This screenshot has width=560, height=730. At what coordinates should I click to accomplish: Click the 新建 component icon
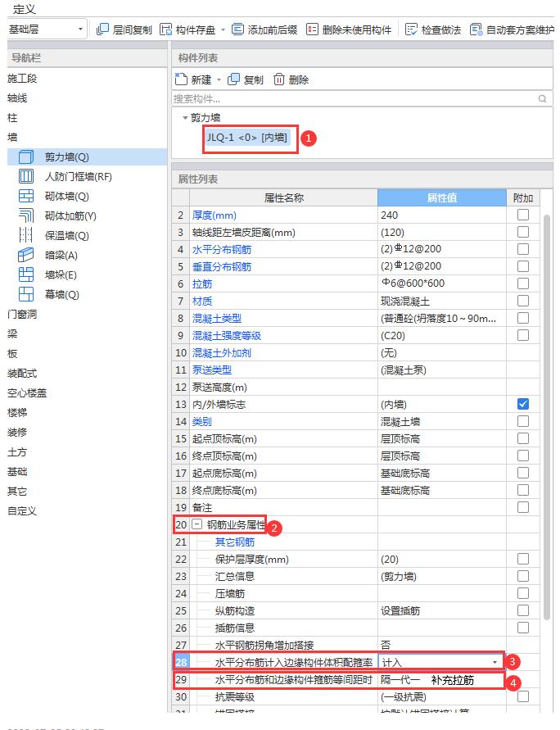pos(181,79)
